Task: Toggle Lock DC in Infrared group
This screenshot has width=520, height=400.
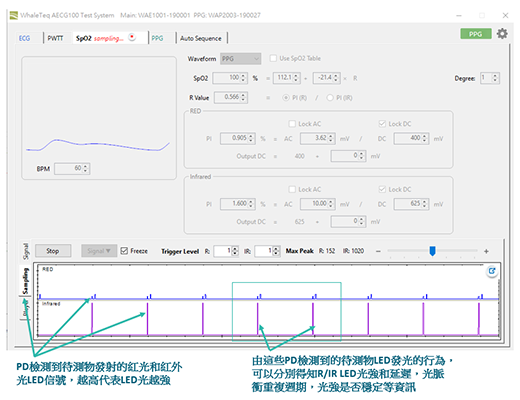Action: click(382, 190)
